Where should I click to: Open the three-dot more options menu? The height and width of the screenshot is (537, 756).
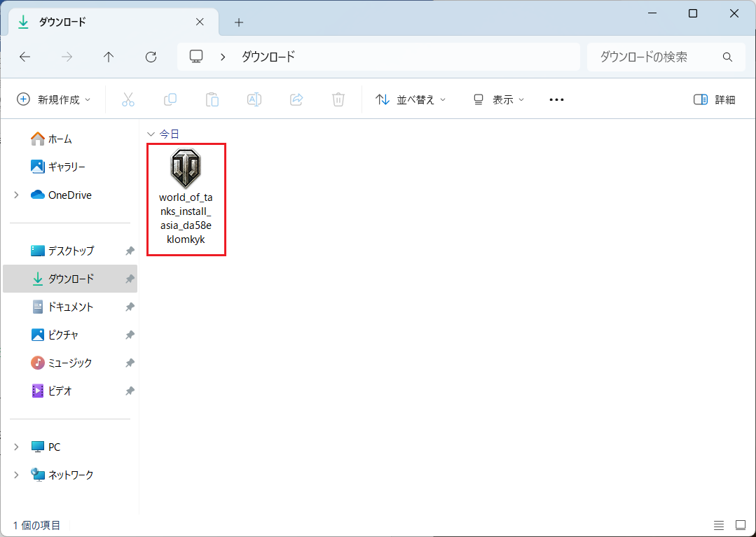(556, 99)
